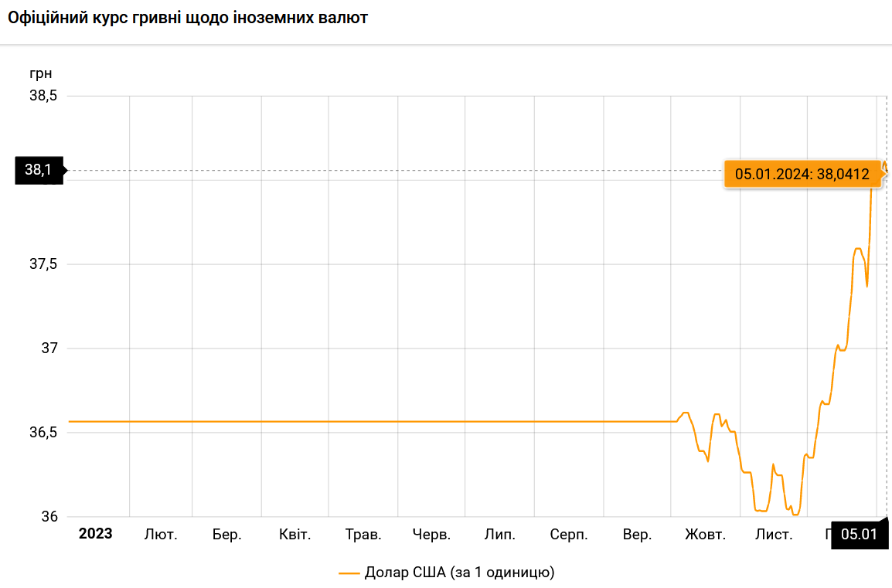Click the 36,5 y-axis value
The image size is (892, 588).
pos(43,433)
